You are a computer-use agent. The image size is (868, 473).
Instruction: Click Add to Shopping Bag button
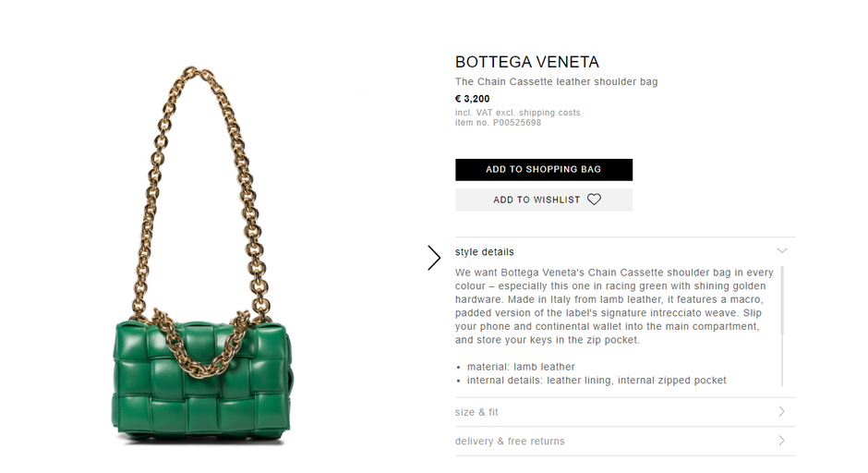544,169
